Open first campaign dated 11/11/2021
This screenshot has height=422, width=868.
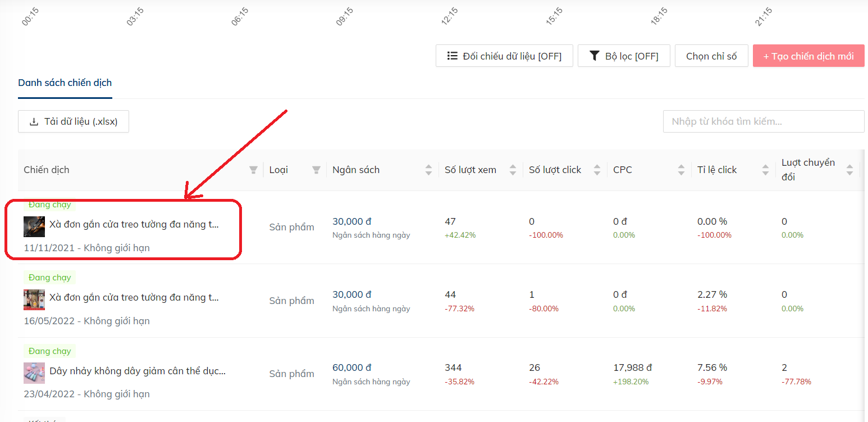pyautogui.click(x=134, y=225)
